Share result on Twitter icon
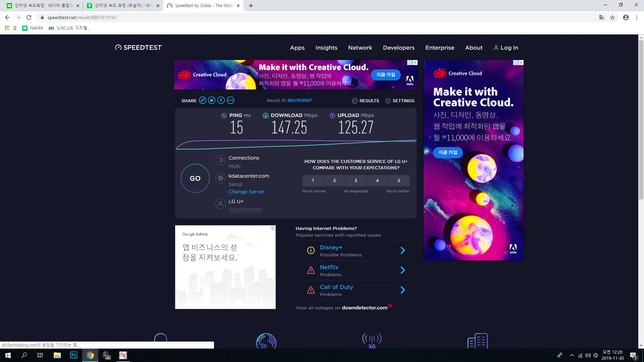 tap(212, 100)
